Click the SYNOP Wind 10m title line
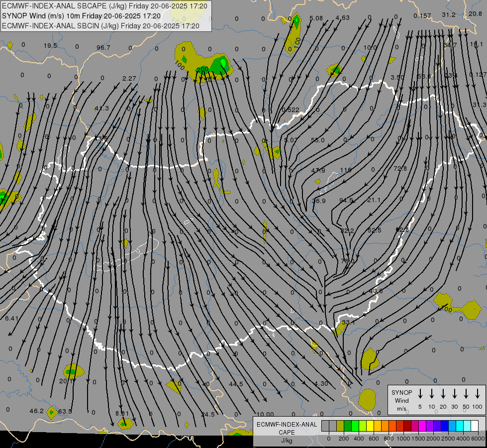The height and width of the screenshot is (448, 487). (81, 16)
